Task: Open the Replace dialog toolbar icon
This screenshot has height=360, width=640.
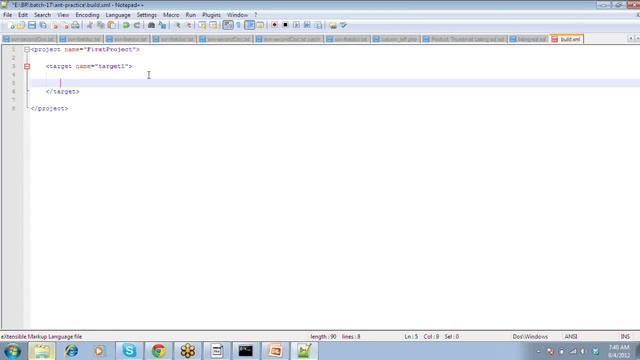Action: 162,25
